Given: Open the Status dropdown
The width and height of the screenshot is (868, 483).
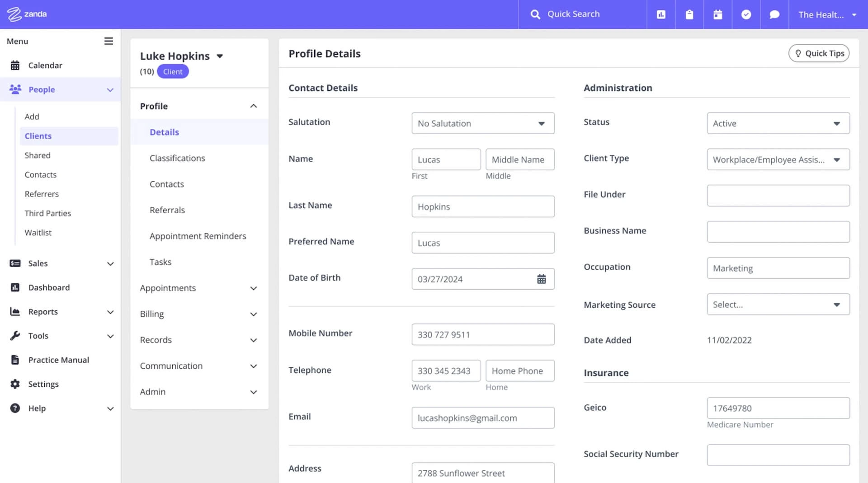Looking at the screenshot, I should coord(778,123).
